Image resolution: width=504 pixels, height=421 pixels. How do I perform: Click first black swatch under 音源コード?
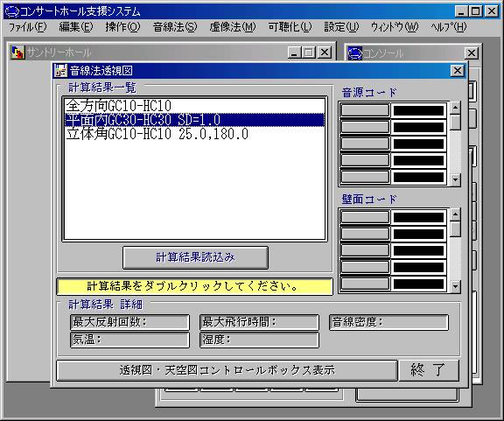[418, 110]
